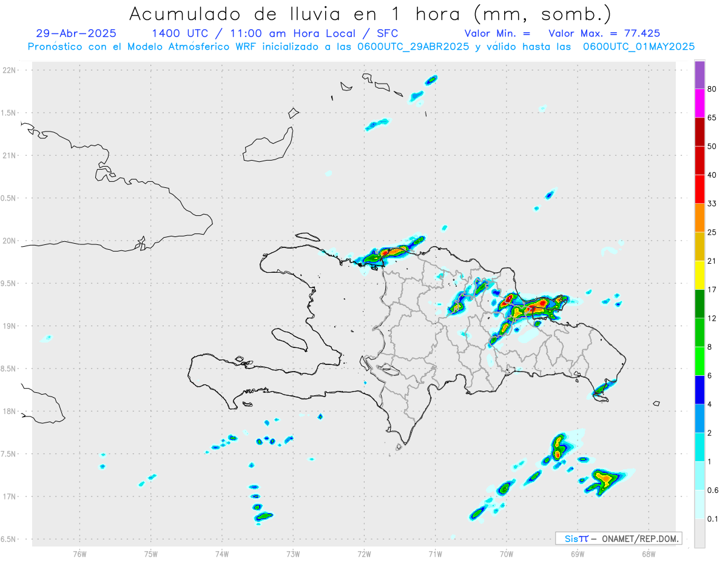Click the '76W' longitude label
Viewport: 728px width, 562px height.
(79, 554)
